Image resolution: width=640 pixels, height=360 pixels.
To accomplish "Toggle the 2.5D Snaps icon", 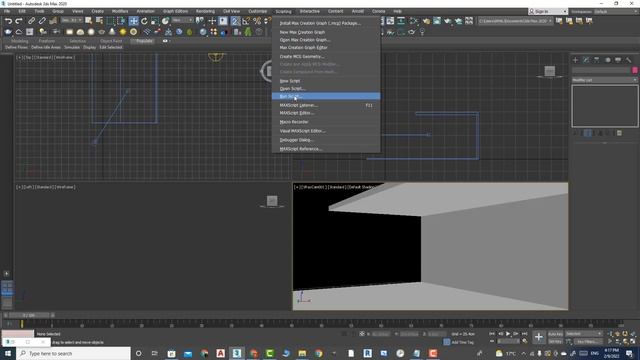I will coord(236,21).
